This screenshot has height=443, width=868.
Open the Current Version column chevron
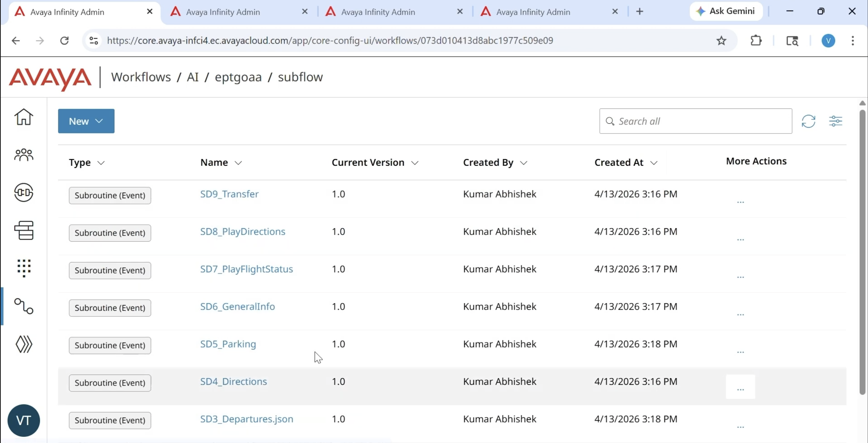415,163
